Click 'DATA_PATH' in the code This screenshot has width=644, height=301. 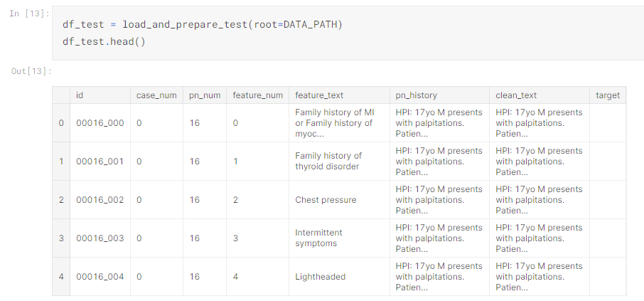(310, 25)
